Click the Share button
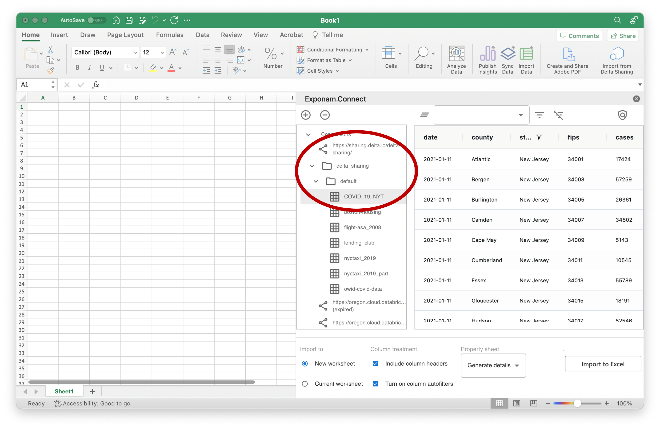The image size is (660, 429). tap(623, 35)
